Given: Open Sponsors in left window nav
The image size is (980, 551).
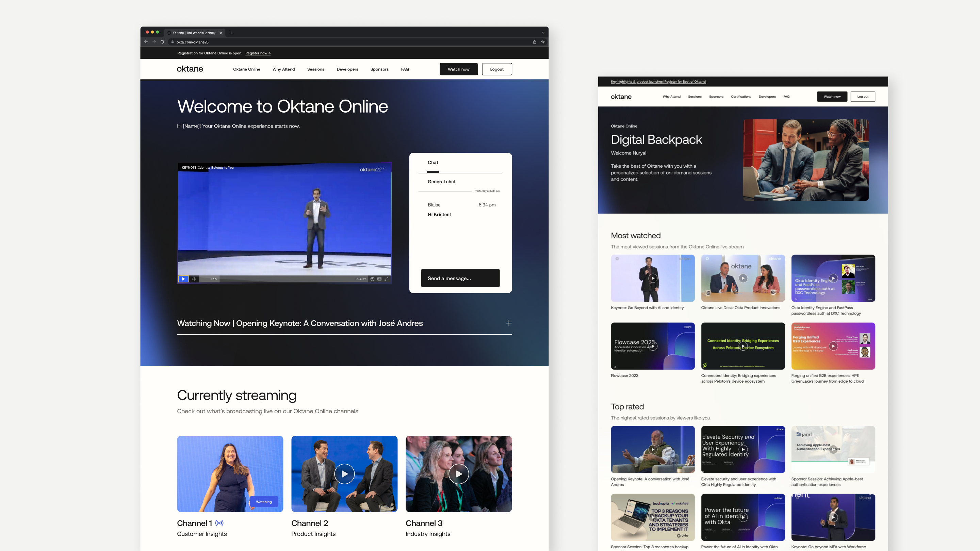Looking at the screenshot, I should tap(379, 69).
